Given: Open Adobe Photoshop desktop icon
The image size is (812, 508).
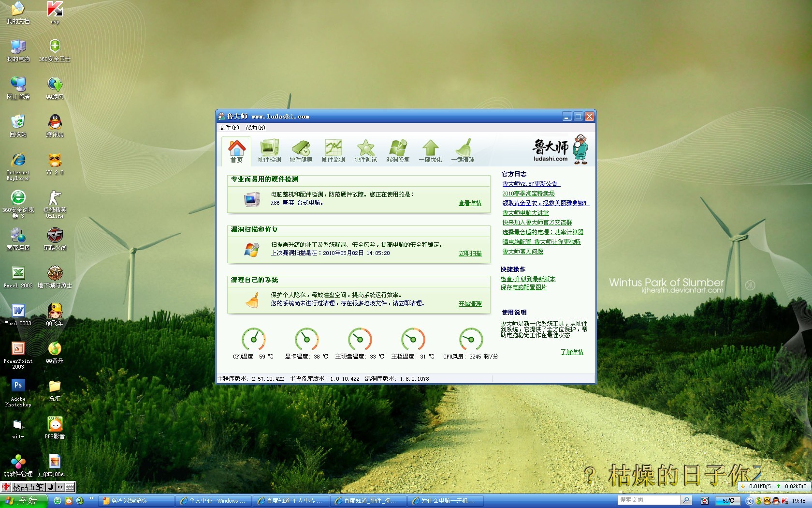Looking at the screenshot, I should point(18,393).
